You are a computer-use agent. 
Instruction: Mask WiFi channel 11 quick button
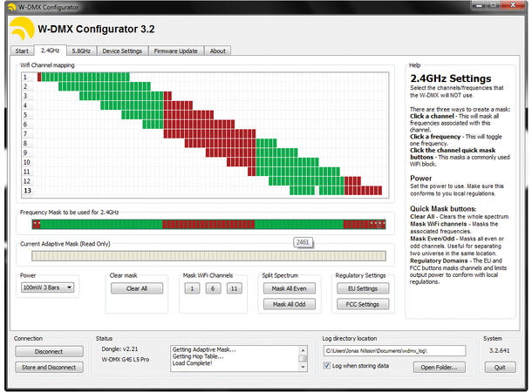(x=233, y=288)
